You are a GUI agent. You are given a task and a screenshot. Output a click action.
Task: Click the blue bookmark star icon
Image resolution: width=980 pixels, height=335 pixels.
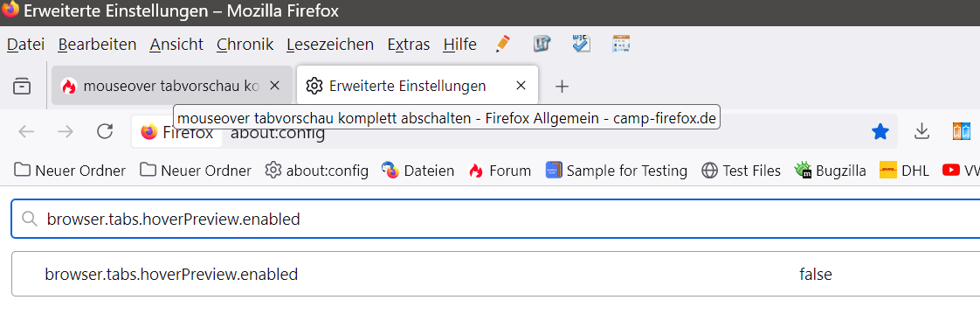880,131
